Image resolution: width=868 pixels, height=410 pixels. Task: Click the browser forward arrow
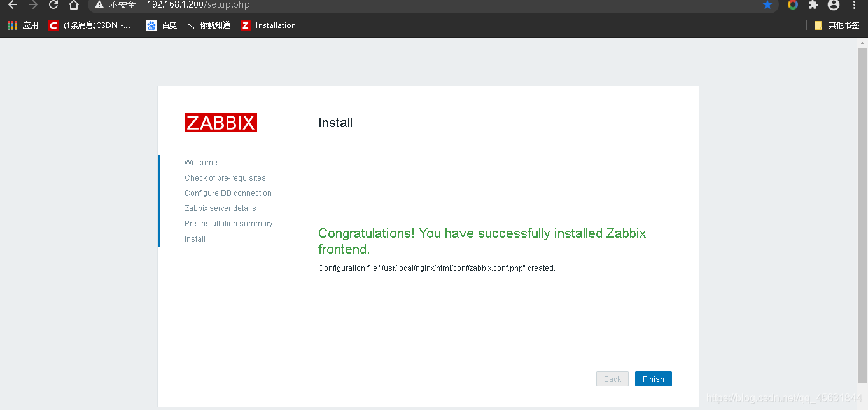click(x=33, y=5)
